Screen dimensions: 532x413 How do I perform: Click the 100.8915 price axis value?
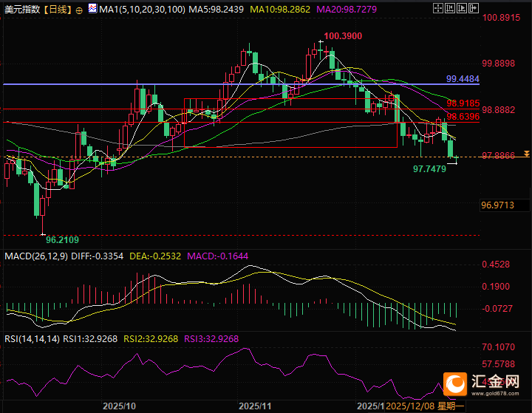click(501, 18)
